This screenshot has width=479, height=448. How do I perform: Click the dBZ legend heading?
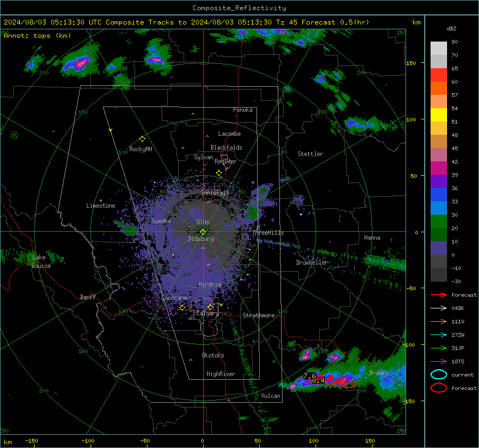pos(451,28)
